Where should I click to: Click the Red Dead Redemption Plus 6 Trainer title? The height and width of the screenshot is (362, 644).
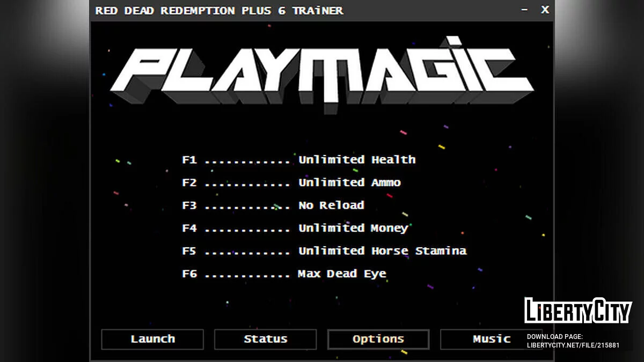[x=219, y=10]
